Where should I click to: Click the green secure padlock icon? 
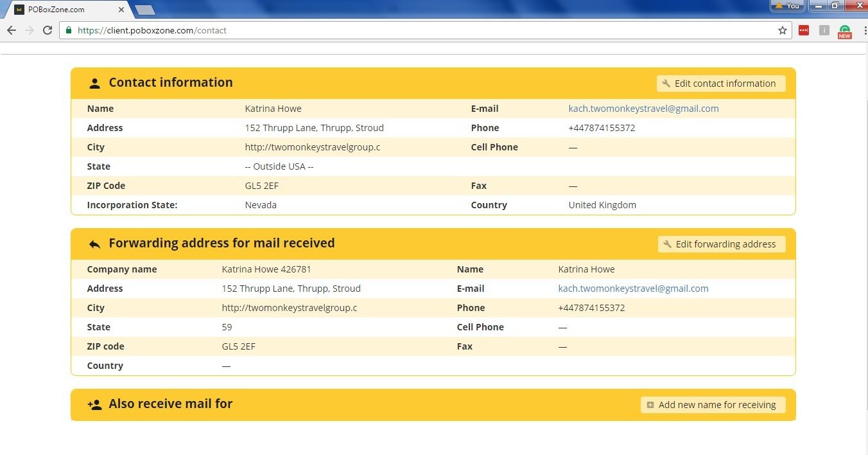[x=69, y=30]
